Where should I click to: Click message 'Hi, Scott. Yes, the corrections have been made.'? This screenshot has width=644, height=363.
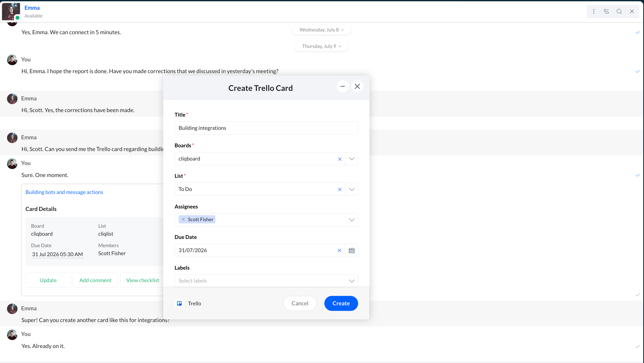(78, 110)
